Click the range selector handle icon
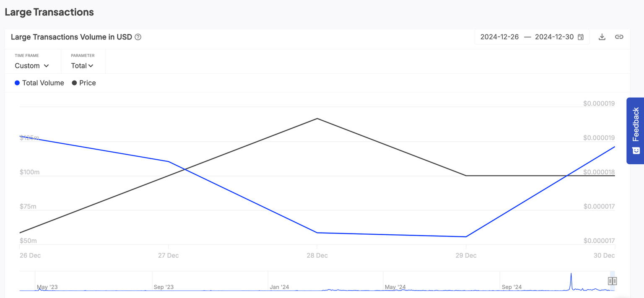The image size is (644, 298). pyautogui.click(x=612, y=281)
